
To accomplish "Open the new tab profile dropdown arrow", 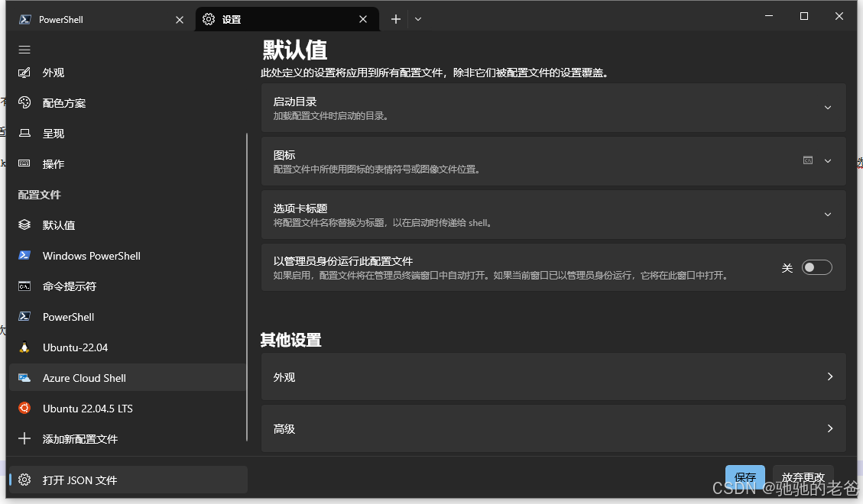I will (x=418, y=19).
